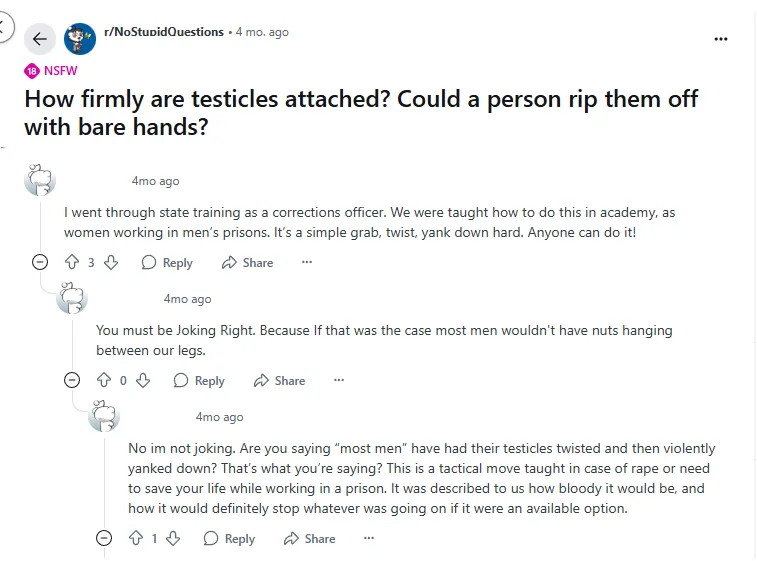The width and height of the screenshot is (757, 561).
Task: Downvote the corrections officer comment
Action: click(x=111, y=263)
